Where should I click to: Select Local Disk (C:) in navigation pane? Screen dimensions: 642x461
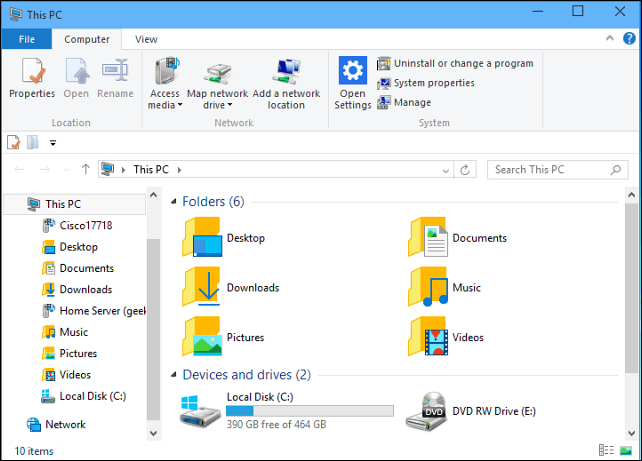pos(84,396)
